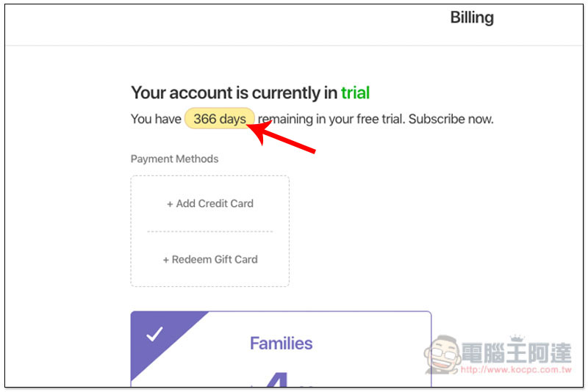Screen dimensions: 588x392
Task: Click the green trial status word
Action: (355, 92)
